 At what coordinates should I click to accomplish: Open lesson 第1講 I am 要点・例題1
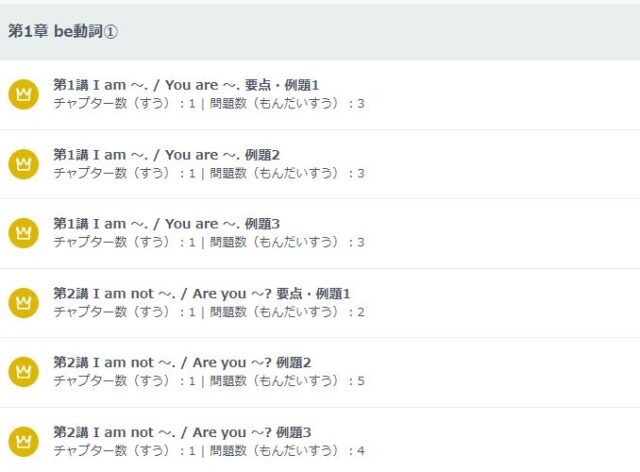pos(186,85)
